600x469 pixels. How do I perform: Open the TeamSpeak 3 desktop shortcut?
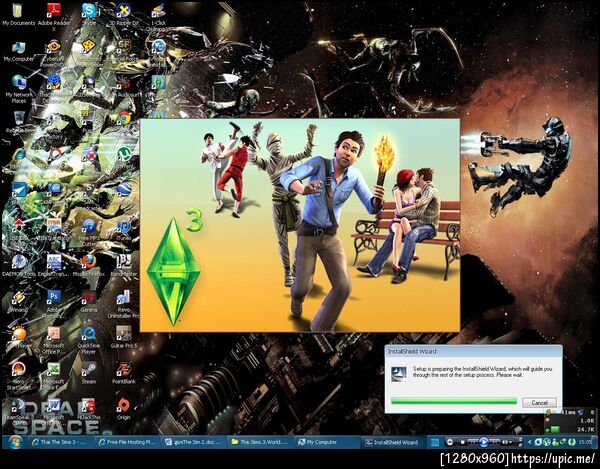[18, 409]
